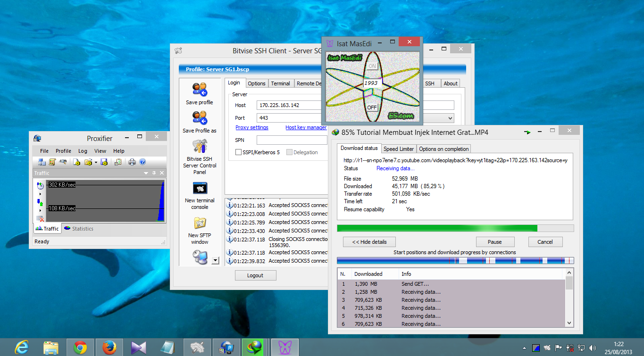Screen dimensions: 644x356
Task: Switch to the Speed Limiter tab
Action: 398,149
